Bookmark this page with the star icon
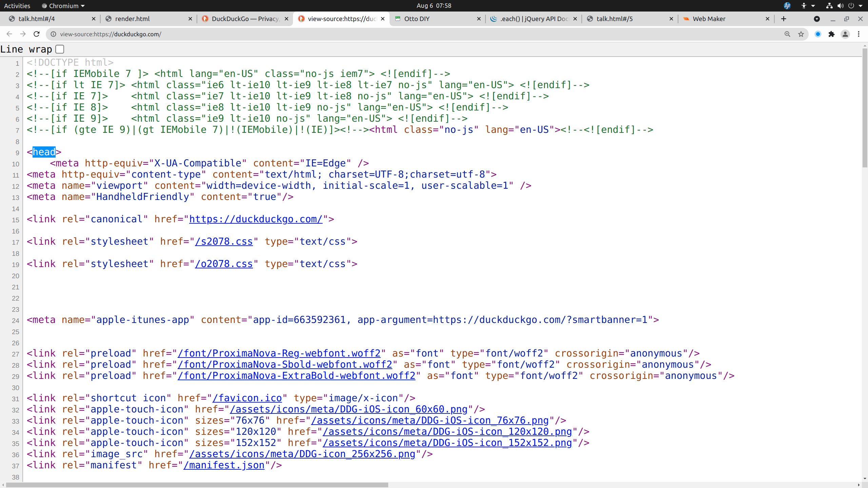Image resolution: width=868 pixels, height=488 pixels. point(801,34)
